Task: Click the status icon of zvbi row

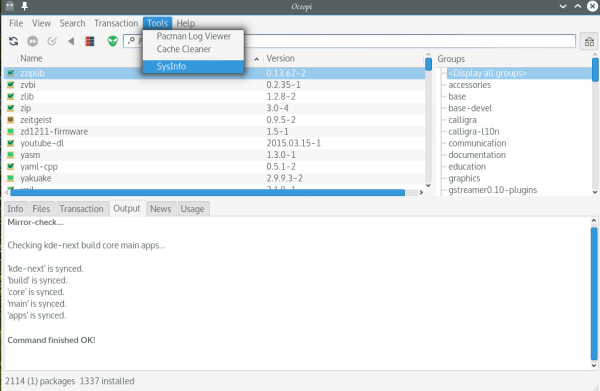Action: click(11, 85)
